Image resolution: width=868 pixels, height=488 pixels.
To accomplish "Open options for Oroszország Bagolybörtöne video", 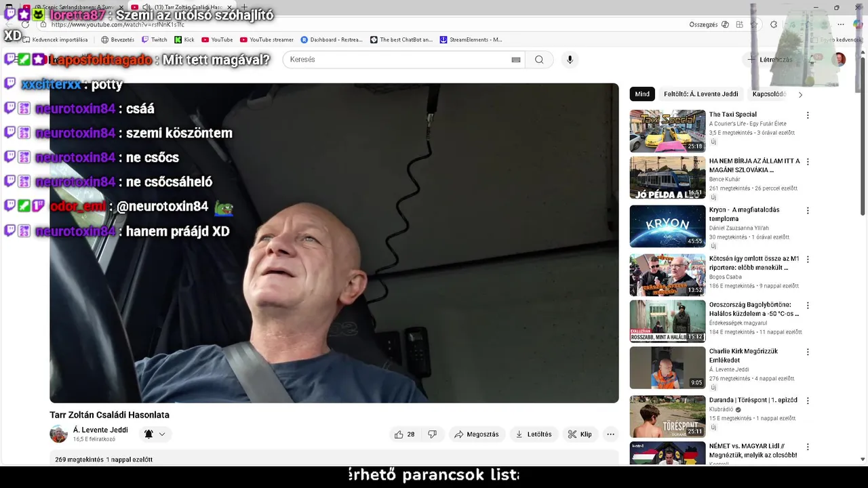I will tap(808, 306).
